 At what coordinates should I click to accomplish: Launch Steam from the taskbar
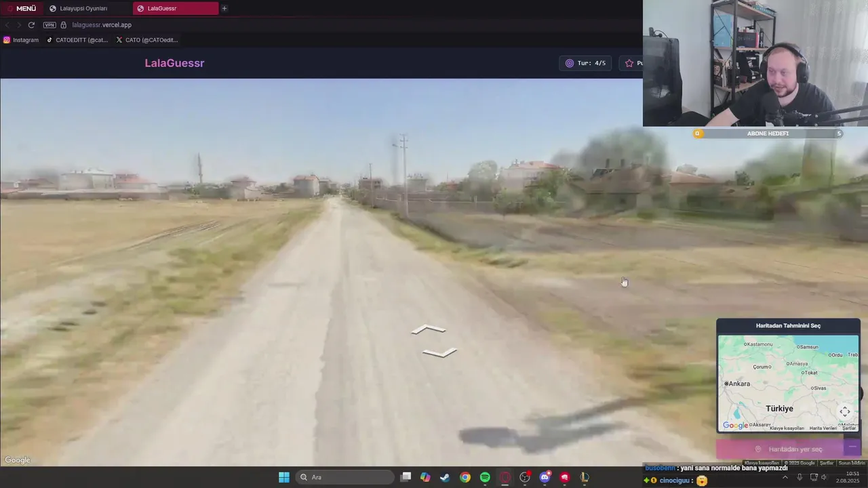pos(445,477)
